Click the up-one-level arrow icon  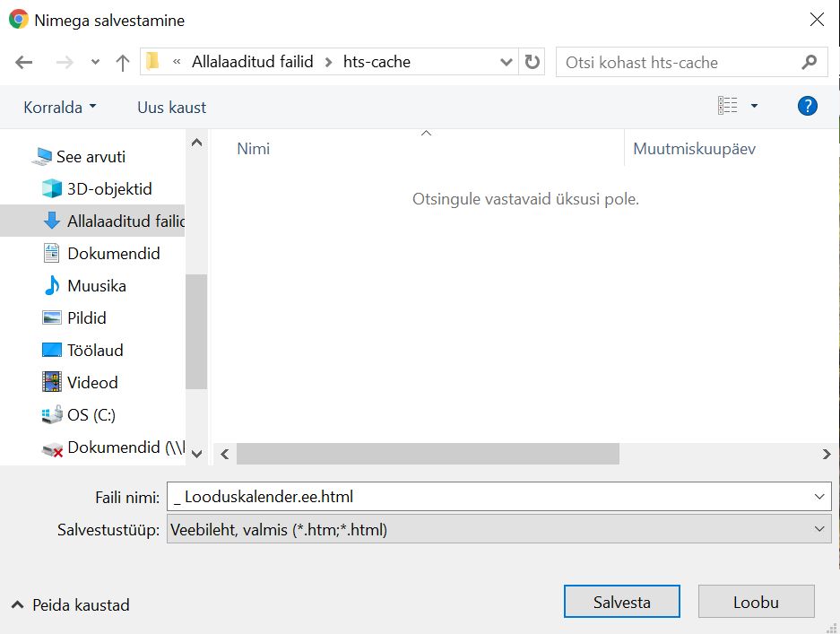(123, 63)
